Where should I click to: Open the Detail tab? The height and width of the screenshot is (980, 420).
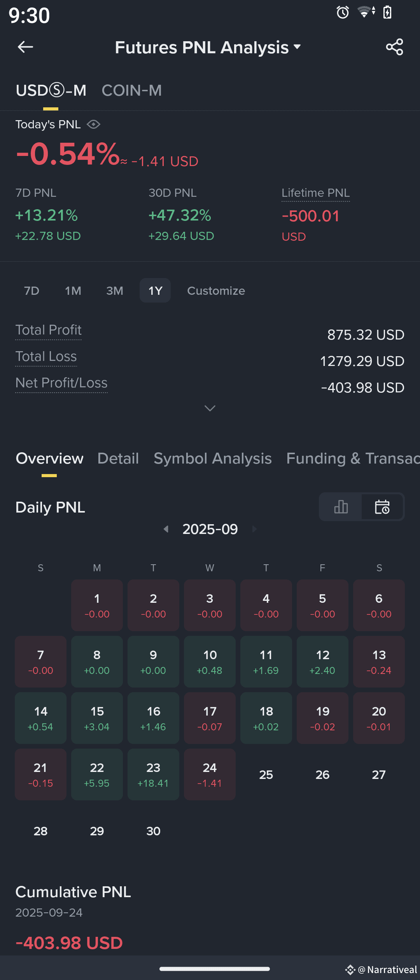click(x=118, y=458)
